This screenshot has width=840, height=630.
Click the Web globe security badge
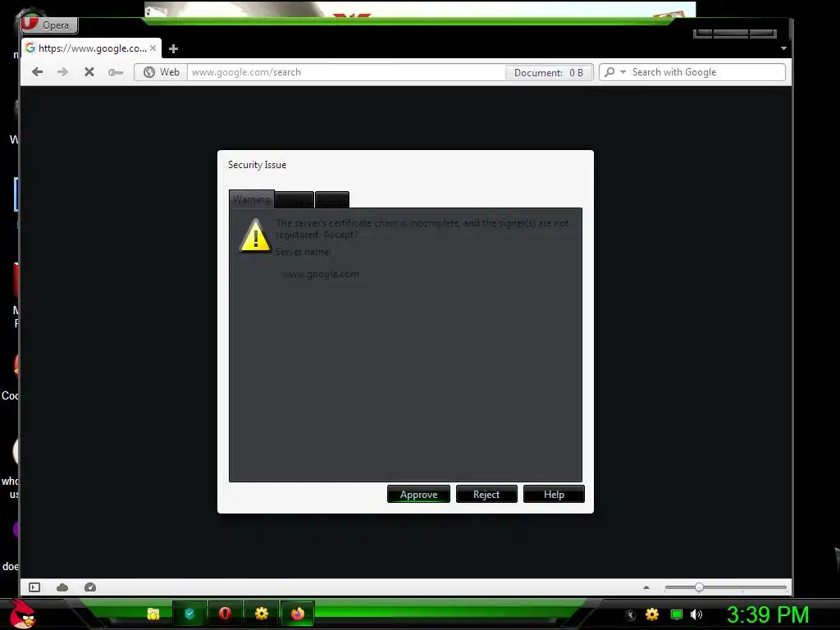click(161, 72)
